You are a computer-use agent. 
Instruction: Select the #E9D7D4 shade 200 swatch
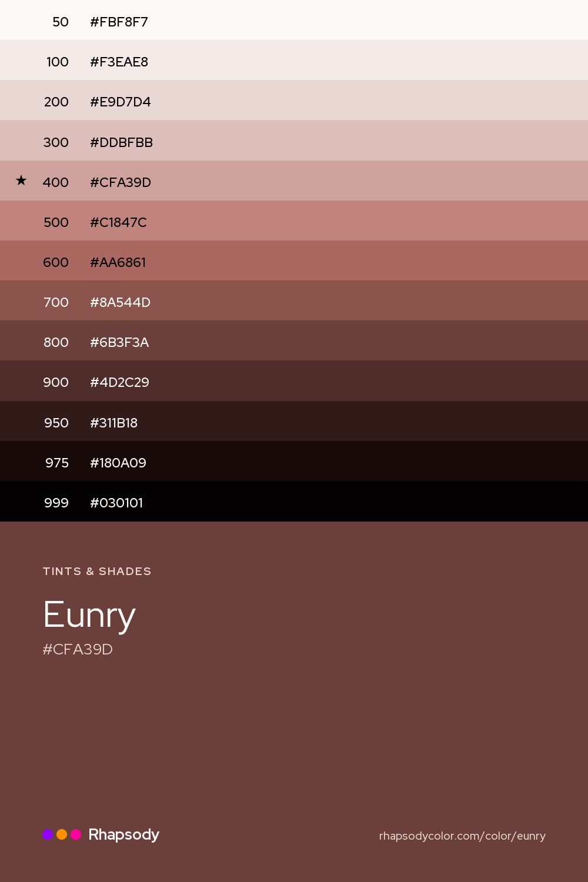(294, 100)
